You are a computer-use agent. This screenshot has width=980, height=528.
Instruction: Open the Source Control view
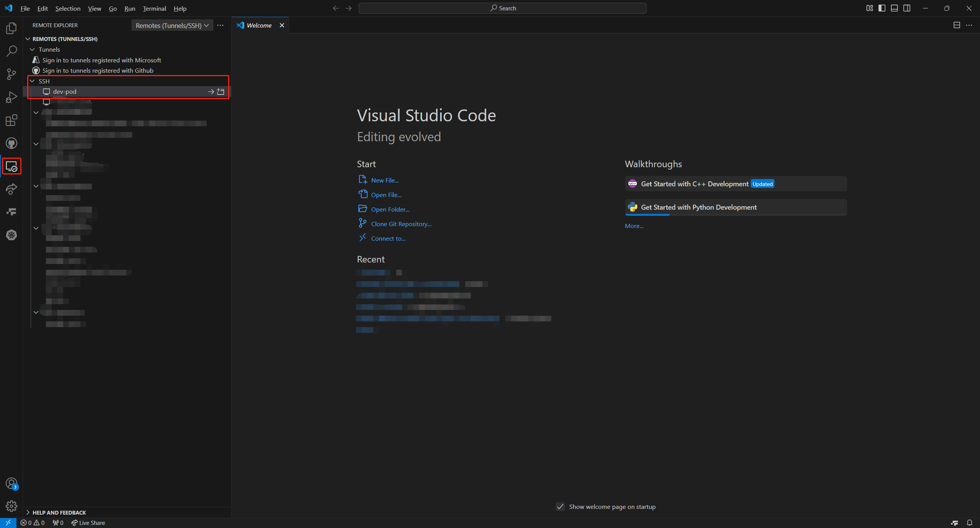click(x=11, y=74)
